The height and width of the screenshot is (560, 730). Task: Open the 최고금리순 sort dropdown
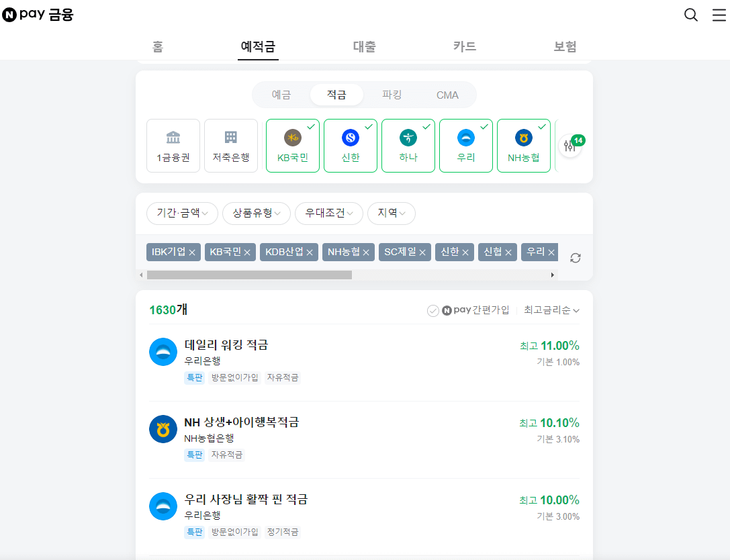pos(551,310)
